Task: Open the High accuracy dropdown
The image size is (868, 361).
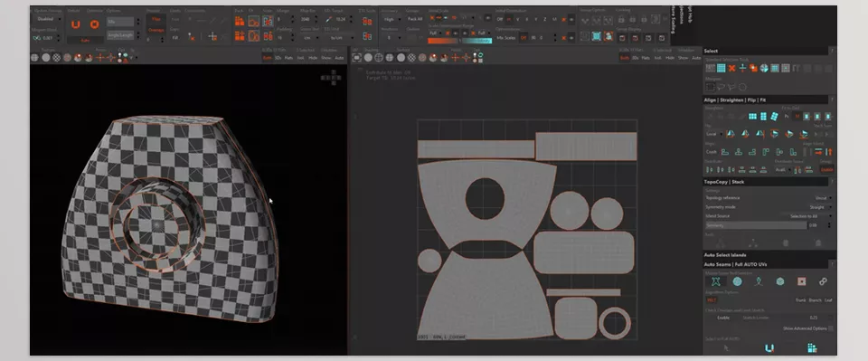Action: (391, 19)
